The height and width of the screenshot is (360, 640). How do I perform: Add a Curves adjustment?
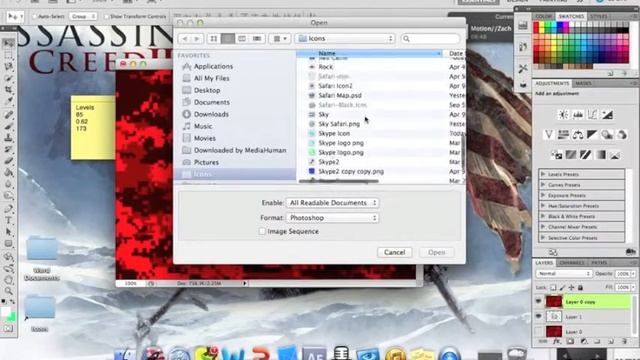tap(593, 115)
